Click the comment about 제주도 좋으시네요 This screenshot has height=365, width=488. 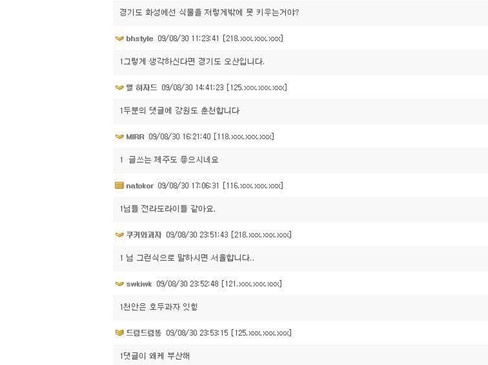300,160
